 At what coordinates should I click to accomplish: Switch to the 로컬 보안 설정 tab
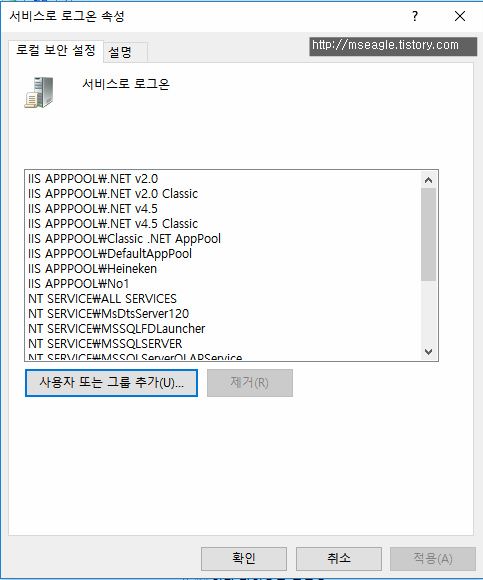(x=56, y=50)
